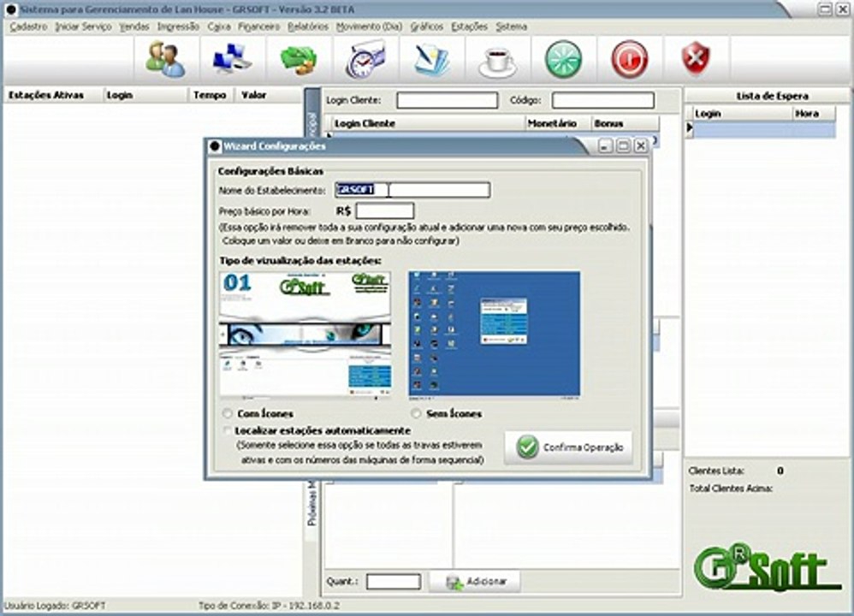Open the clock and calendar toolbar icon
854x616 pixels.
tap(365, 60)
